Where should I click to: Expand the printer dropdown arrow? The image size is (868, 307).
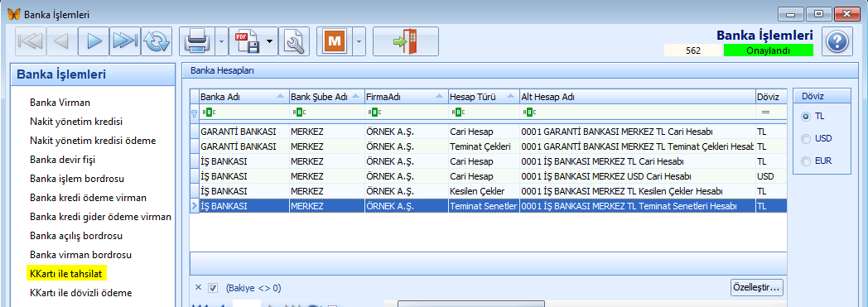click(221, 41)
